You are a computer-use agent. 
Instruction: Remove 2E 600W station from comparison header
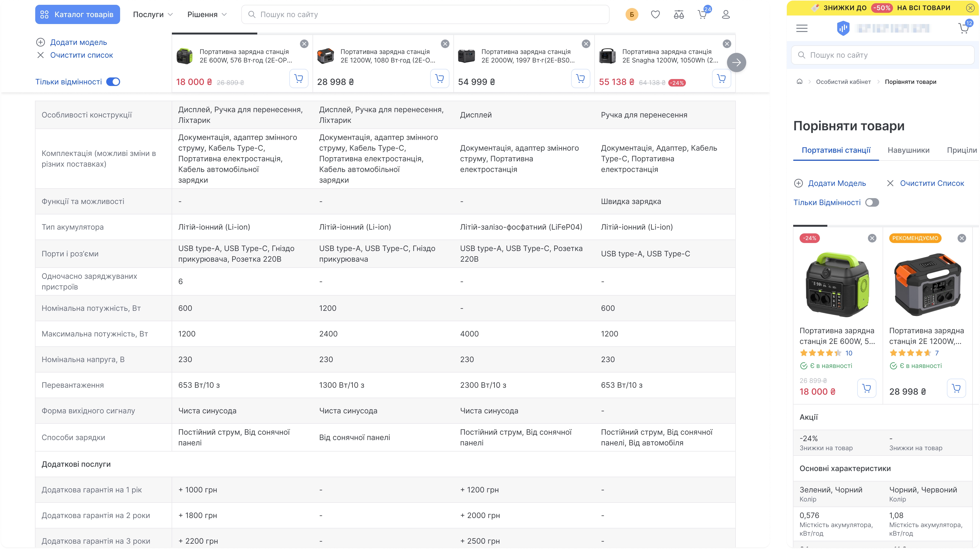[304, 44]
